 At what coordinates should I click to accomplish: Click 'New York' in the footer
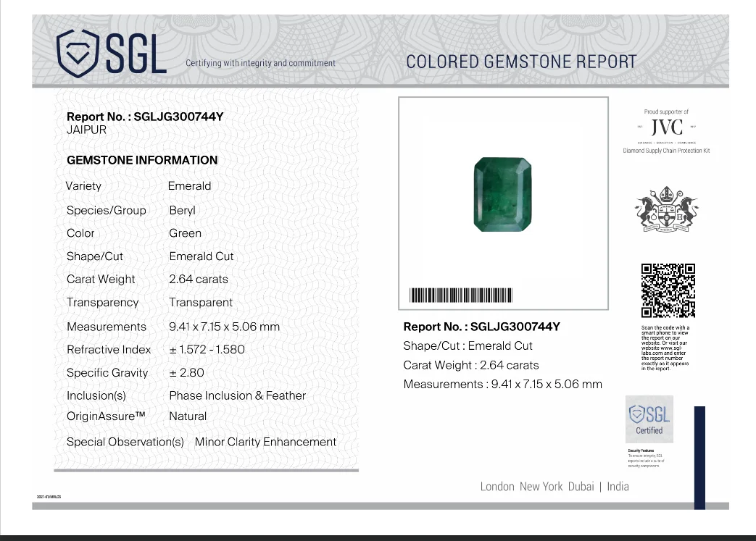[541, 487]
